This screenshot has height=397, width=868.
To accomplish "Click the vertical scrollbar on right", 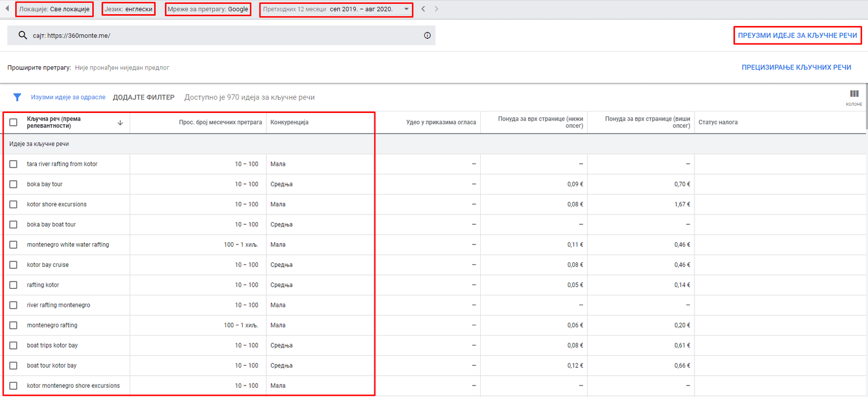I will click(866, 106).
